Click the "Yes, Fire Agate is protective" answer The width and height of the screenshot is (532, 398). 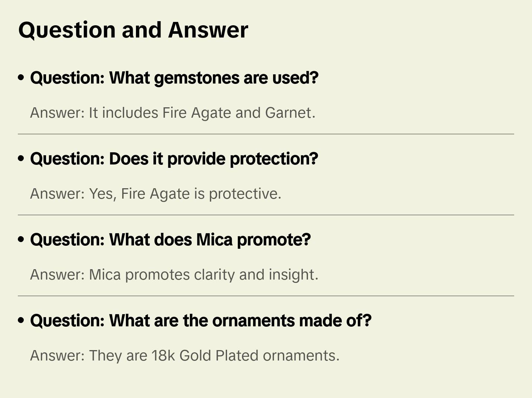(x=156, y=194)
